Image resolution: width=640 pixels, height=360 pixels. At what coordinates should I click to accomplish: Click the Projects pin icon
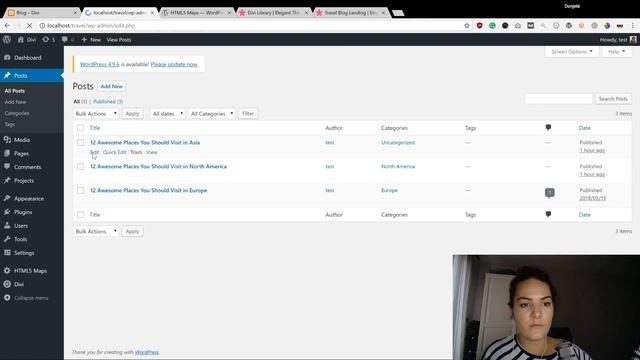click(x=7, y=180)
